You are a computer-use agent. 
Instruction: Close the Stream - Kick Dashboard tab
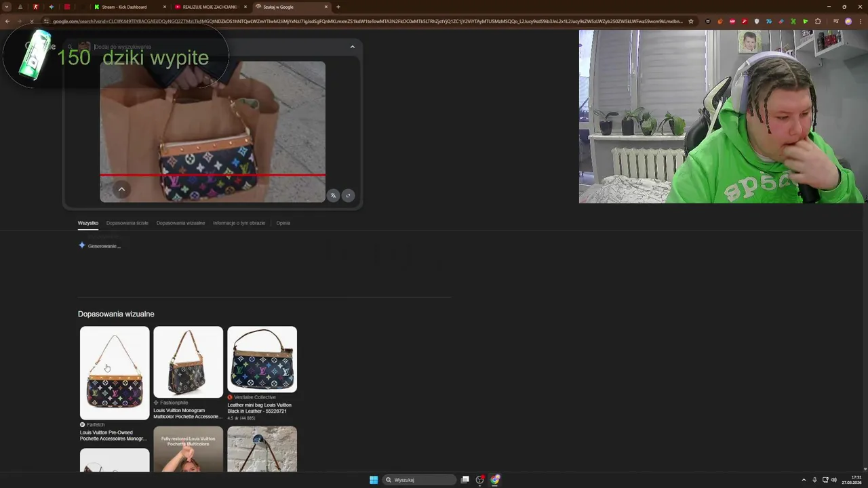click(x=165, y=7)
